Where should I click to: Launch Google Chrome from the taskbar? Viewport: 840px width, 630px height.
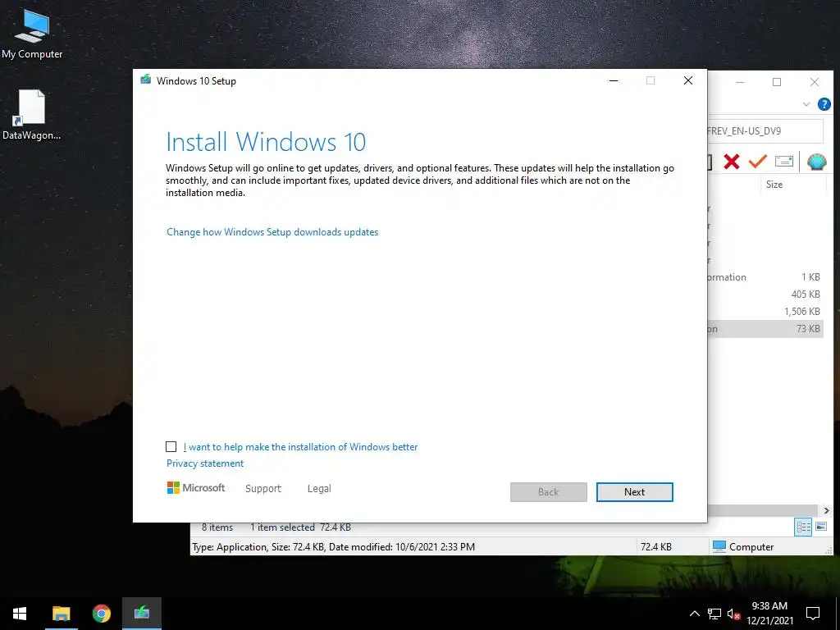coord(101,614)
